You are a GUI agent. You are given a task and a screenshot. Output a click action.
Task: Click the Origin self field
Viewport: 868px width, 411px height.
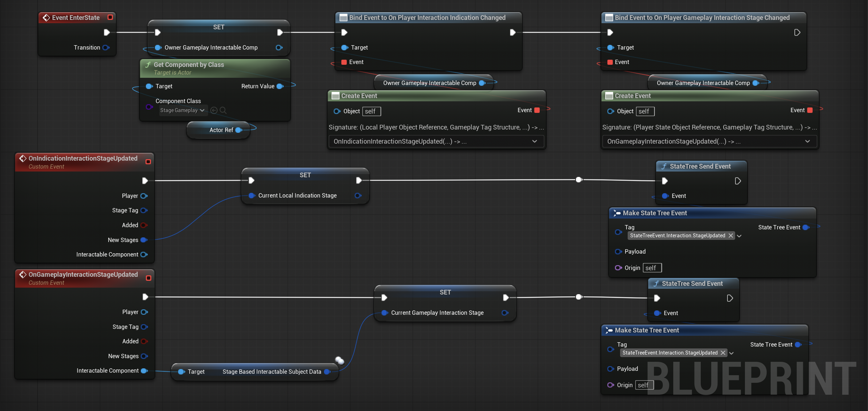(x=652, y=268)
